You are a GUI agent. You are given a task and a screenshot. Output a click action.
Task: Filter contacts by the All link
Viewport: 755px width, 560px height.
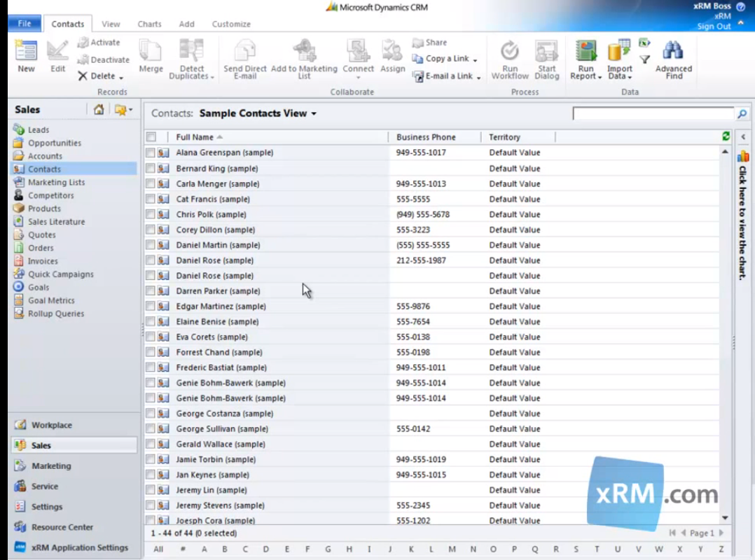[x=158, y=549]
